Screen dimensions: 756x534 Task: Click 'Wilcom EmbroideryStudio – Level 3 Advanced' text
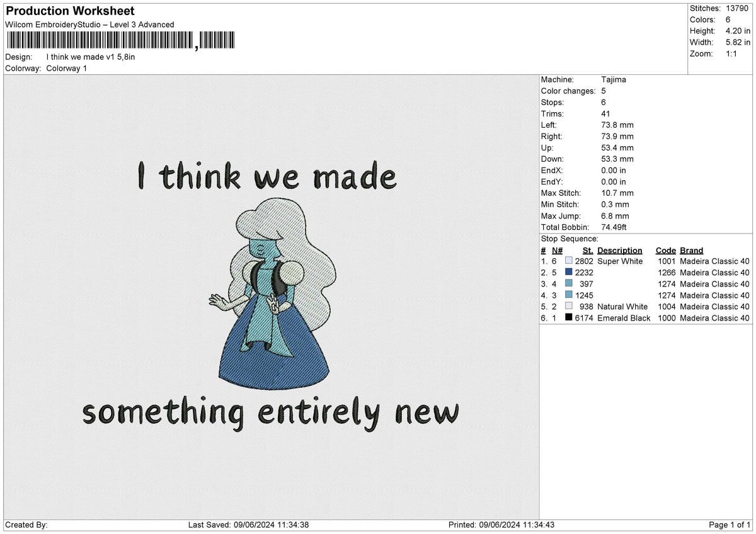(x=89, y=25)
